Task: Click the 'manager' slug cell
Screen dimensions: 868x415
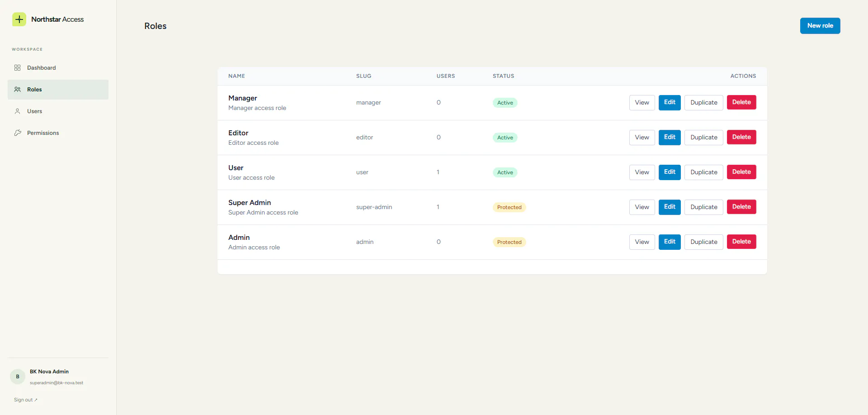Action: point(368,103)
